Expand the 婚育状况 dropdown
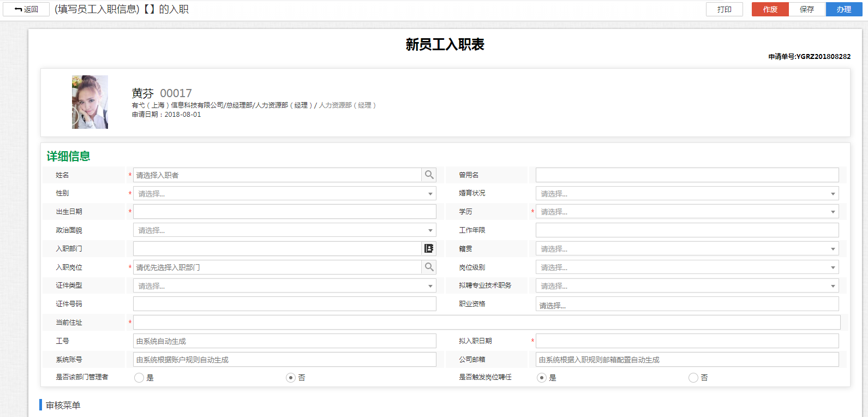This screenshot has height=417, width=868. [x=687, y=194]
